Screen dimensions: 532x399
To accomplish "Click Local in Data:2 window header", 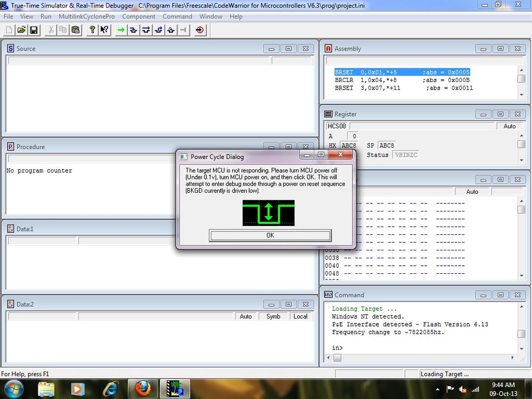I will pos(300,316).
